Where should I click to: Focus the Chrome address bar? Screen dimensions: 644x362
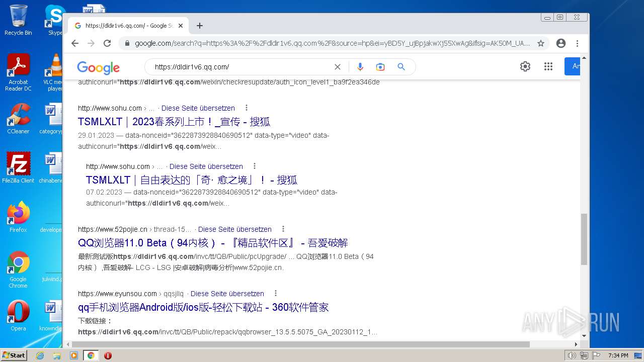332,43
